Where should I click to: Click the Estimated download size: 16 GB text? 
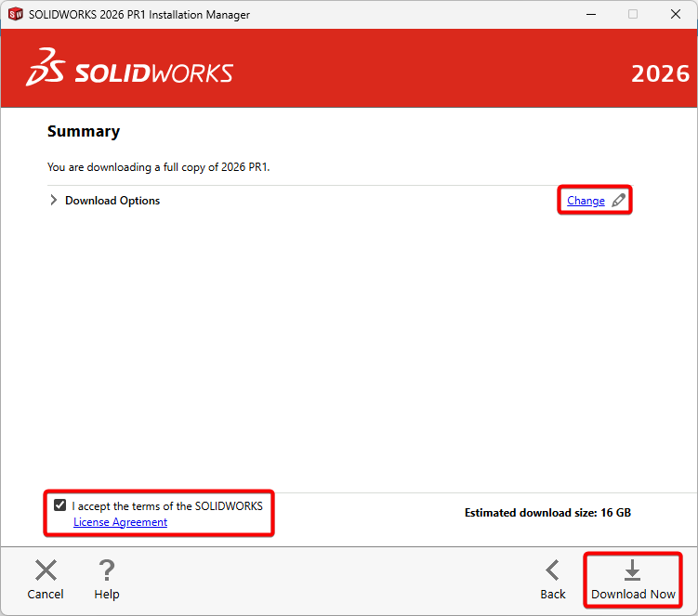[x=547, y=513]
